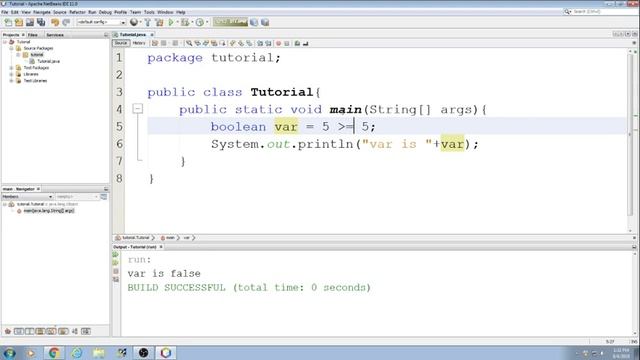Screen dimensions: 640x360
Task: Click the Next Bookmark editor icon
Action: coord(241,43)
